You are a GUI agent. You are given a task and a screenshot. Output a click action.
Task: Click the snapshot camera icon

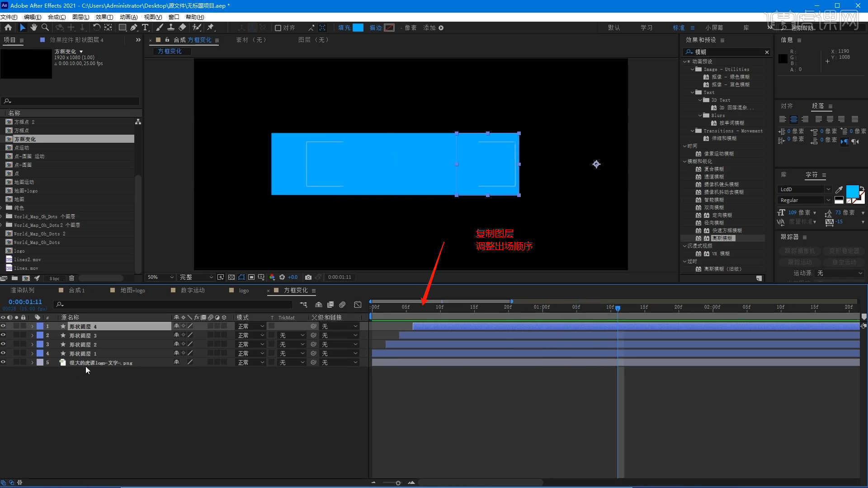click(x=308, y=277)
